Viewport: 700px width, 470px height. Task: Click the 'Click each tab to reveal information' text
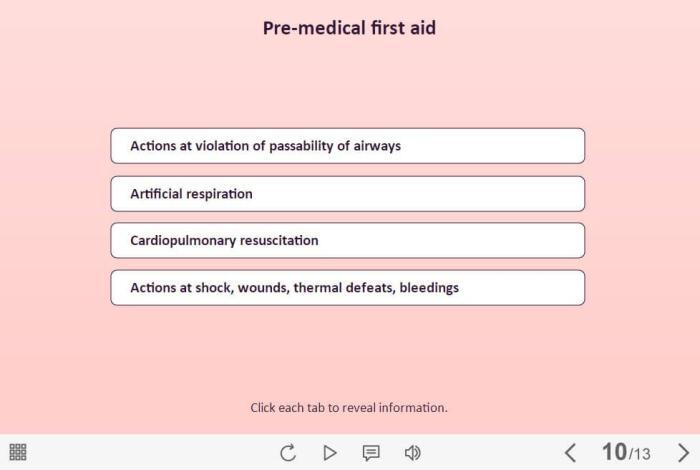[x=349, y=408]
